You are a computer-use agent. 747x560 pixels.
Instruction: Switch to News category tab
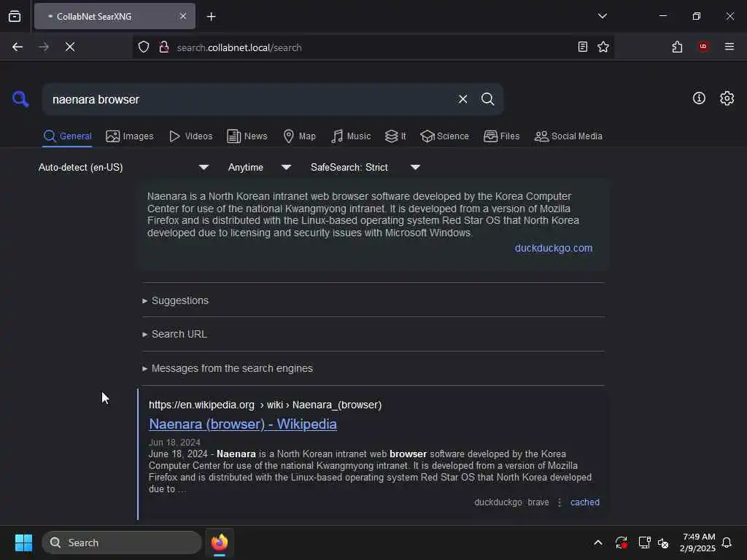point(247,136)
